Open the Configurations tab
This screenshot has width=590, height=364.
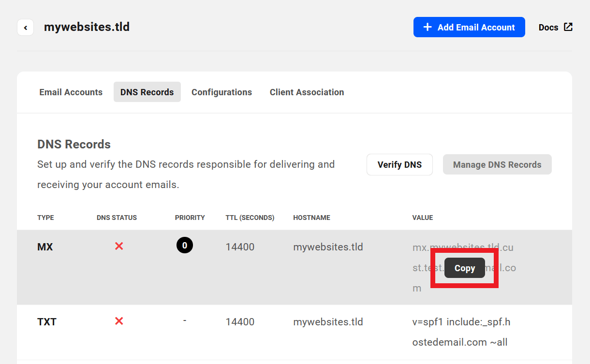tap(221, 92)
